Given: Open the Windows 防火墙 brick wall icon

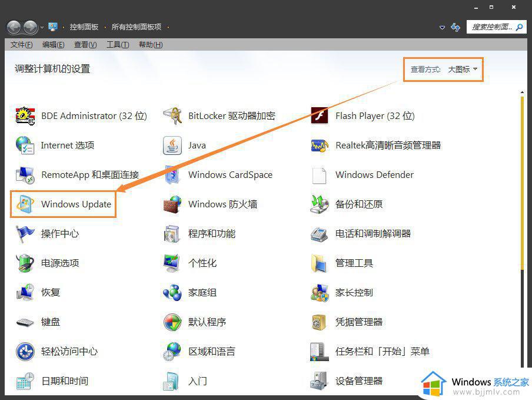Looking at the screenshot, I should click(x=172, y=204).
